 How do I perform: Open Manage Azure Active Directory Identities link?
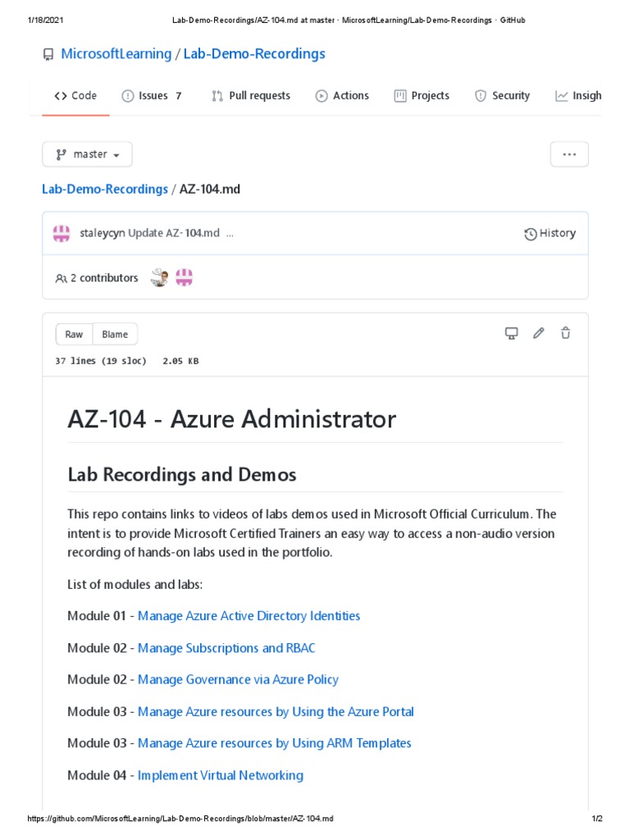tap(249, 616)
